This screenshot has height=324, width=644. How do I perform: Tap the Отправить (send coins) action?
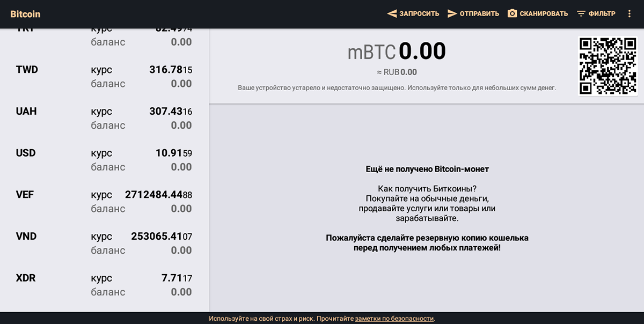coord(473,14)
